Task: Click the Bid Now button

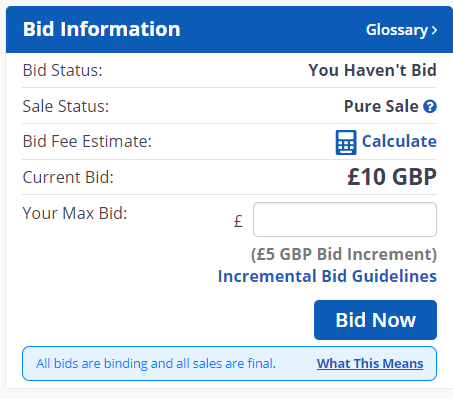Action: coord(375,320)
